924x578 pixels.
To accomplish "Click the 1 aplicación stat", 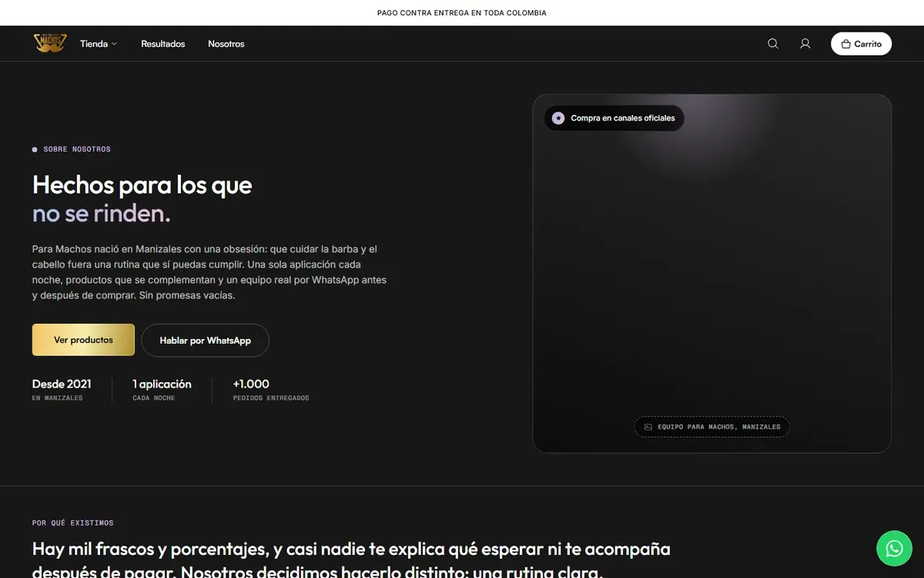I will click(x=162, y=390).
